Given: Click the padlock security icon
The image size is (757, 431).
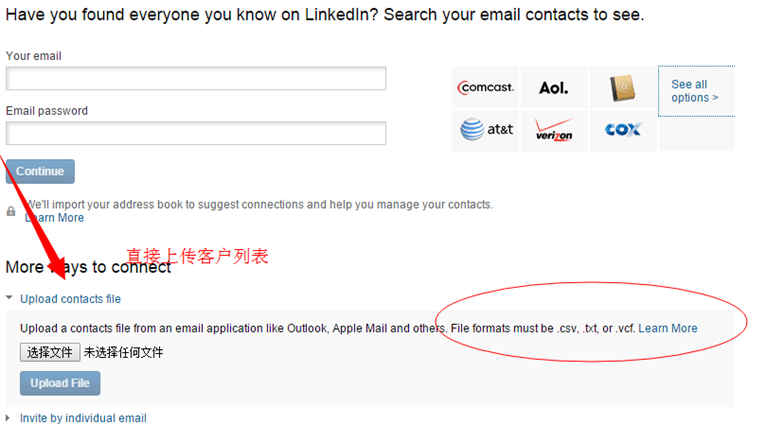Looking at the screenshot, I should (x=11, y=211).
